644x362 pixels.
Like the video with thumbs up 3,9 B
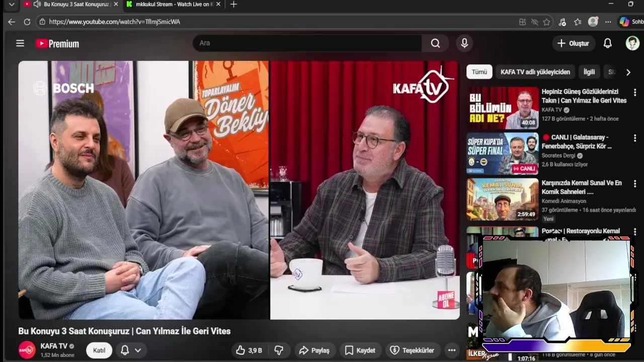[x=250, y=350]
